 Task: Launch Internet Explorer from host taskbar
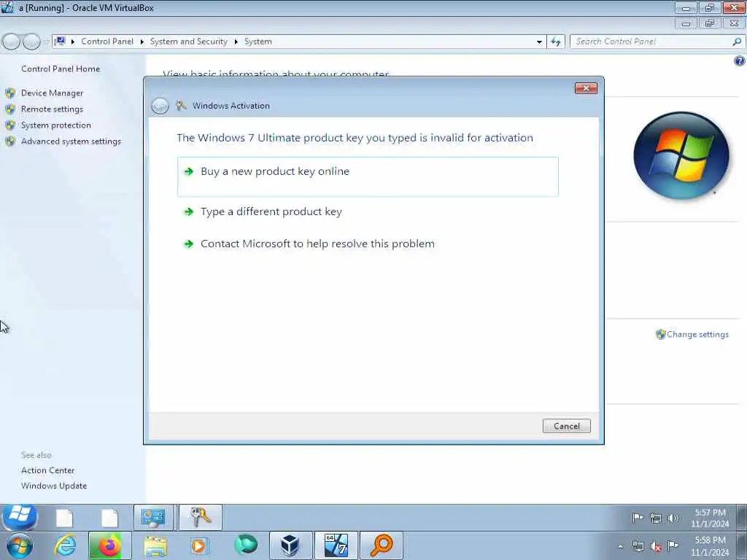(x=65, y=545)
